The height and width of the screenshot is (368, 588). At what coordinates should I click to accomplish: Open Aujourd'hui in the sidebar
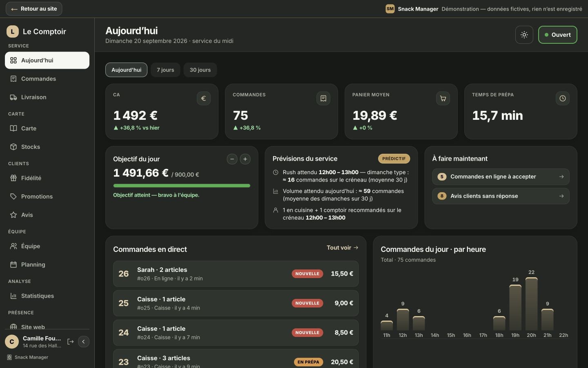(47, 61)
